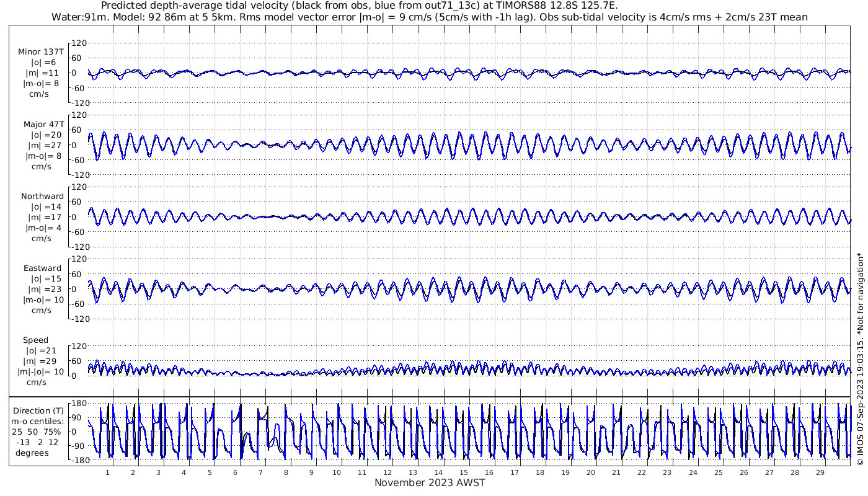Click '|o| =20' under Major 47T

pos(46,135)
